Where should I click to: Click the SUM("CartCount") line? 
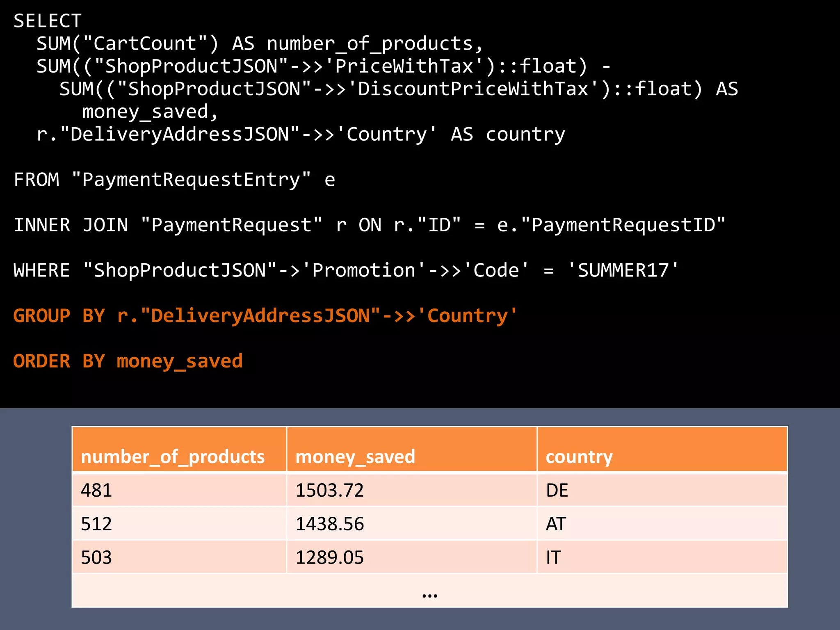[x=260, y=44]
